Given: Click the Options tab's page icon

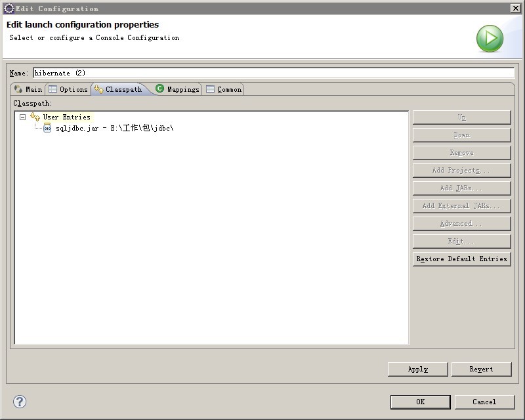Looking at the screenshot, I should pos(52,89).
